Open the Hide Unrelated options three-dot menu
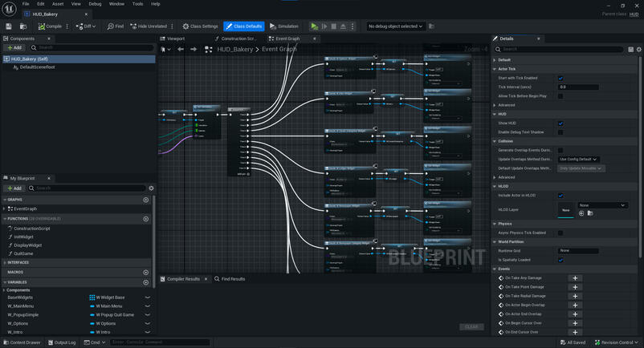644x348 pixels. pyautogui.click(x=172, y=26)
